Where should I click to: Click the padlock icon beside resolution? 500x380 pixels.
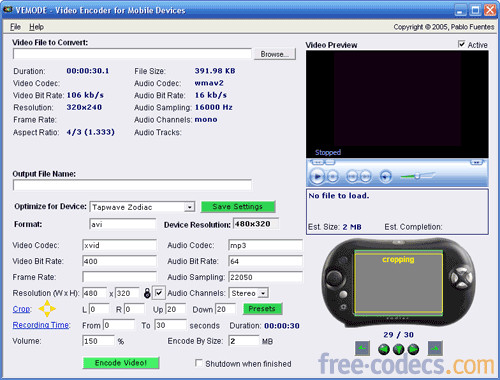[147, 293]
